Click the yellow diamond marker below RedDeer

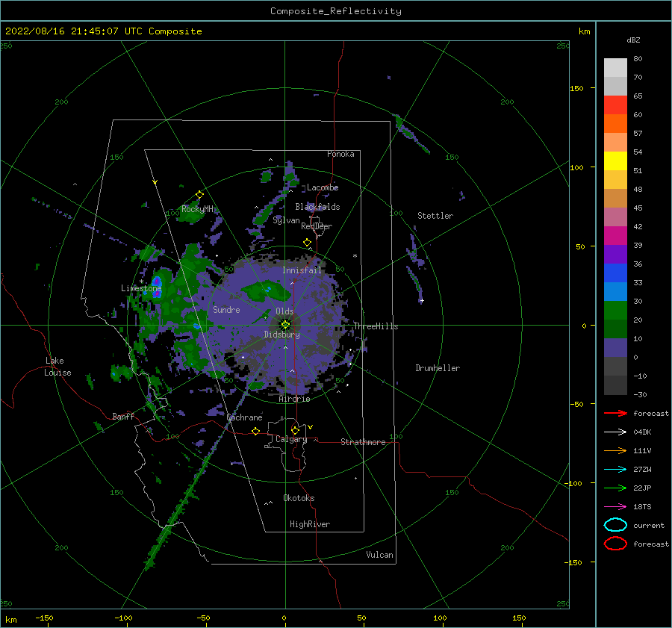[308, 243]
